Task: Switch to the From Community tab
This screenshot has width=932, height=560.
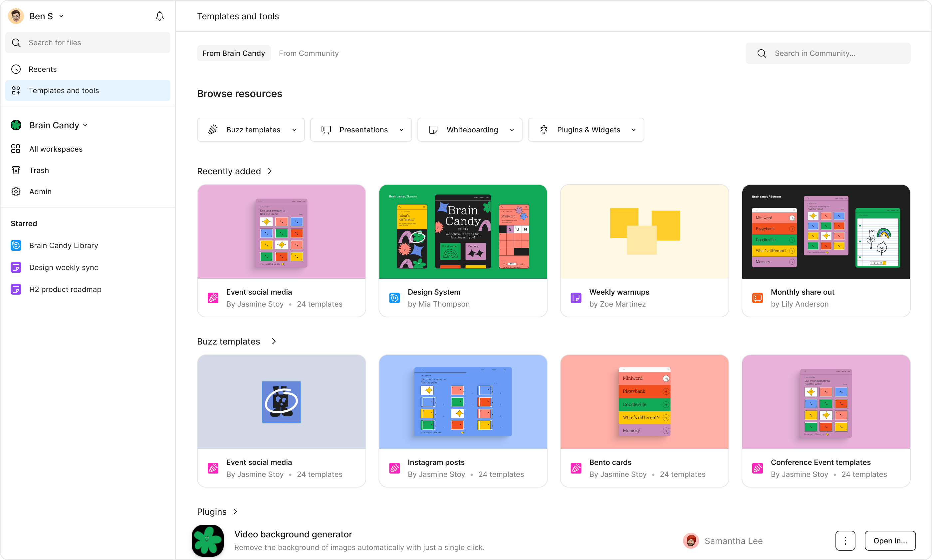Action: pyautogui.click(x=309, y=53)
